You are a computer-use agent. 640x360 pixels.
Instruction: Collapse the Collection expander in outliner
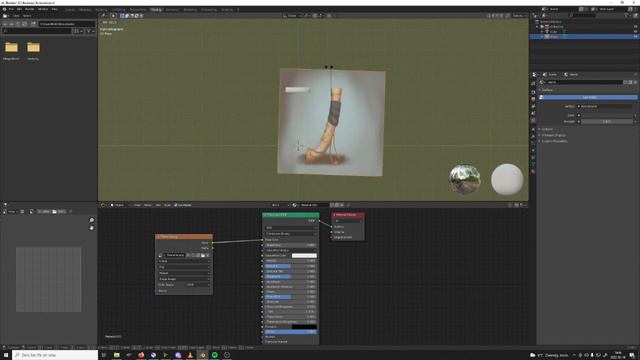pos(537,27)
